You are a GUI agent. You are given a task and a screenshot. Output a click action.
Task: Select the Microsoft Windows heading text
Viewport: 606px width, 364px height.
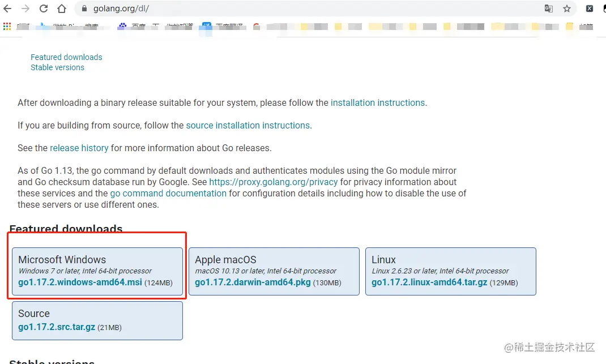(62, 260)
